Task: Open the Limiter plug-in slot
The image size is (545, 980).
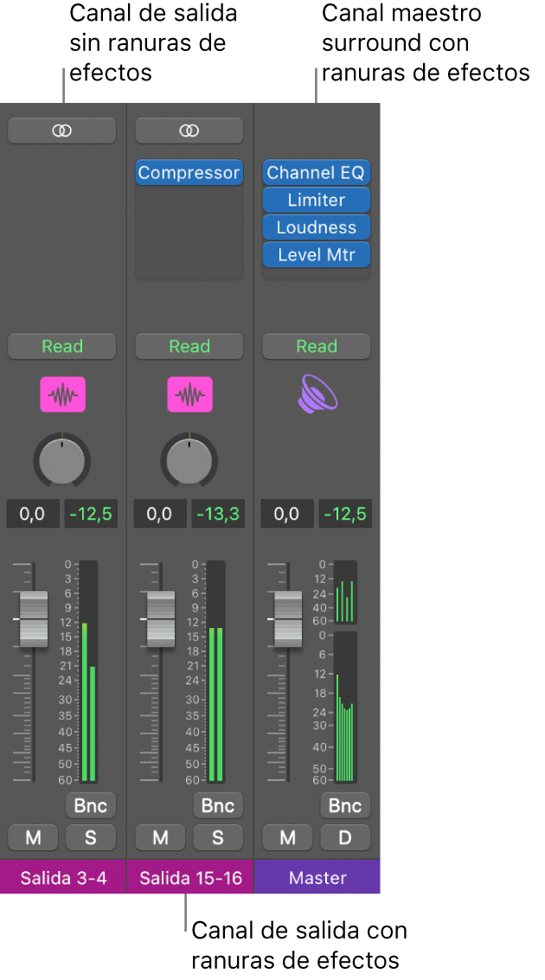Action: pos(317,200)
